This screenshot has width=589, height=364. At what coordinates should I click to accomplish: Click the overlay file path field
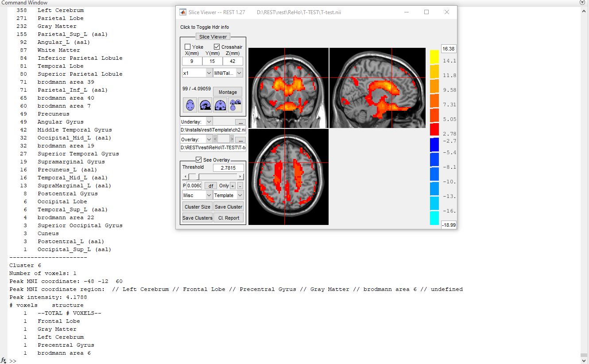click(x=213, y=147)
